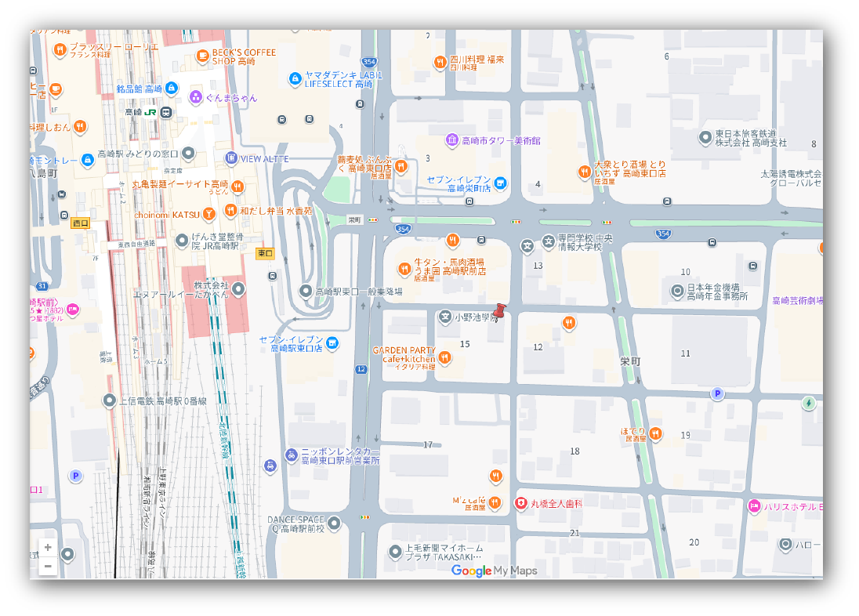Open the 東日本旅客鉄道 高崎支社 marker

click(x=705, y=138)
